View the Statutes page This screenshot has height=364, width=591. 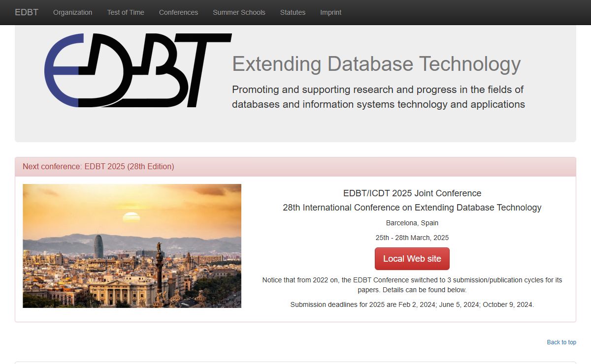tap(293, 12)
